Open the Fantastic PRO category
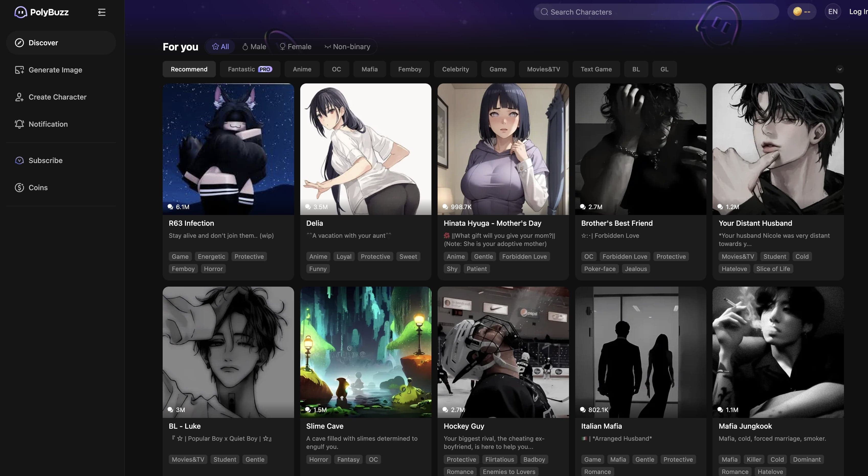868x476 pixels. (x=250, y=69)
